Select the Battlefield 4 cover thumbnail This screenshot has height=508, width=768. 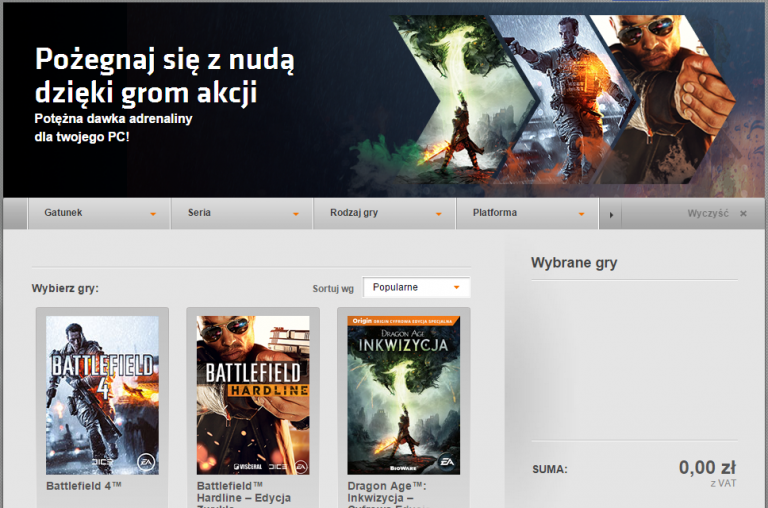pyautogui.click(x=102, y=395)
